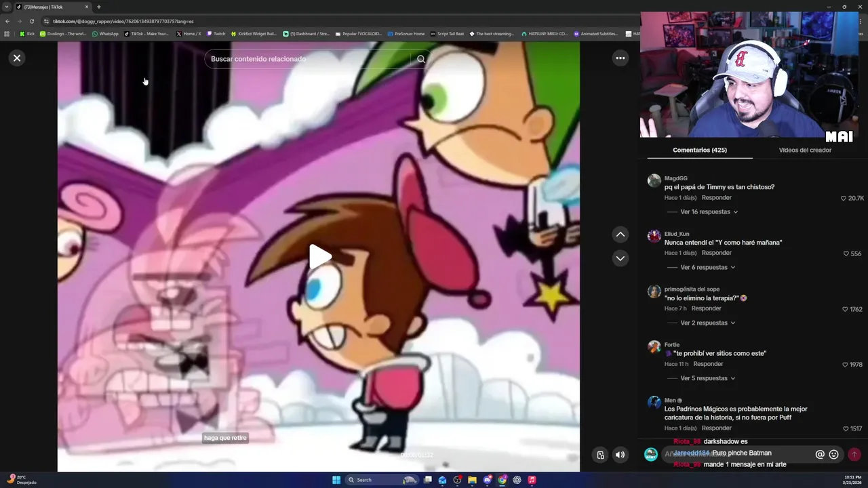Screen dimensions: 868x488
Task: Like Fortie's comment heart
Action: point(845,365)
